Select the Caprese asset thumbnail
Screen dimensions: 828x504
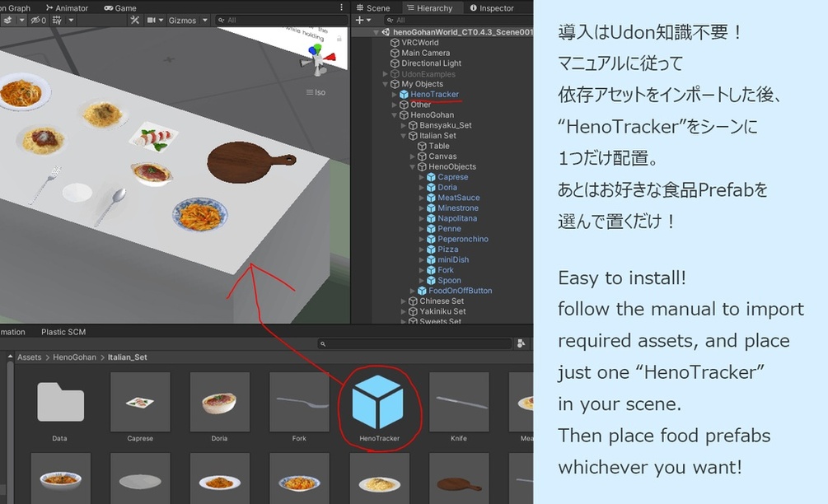coord(140,402)
